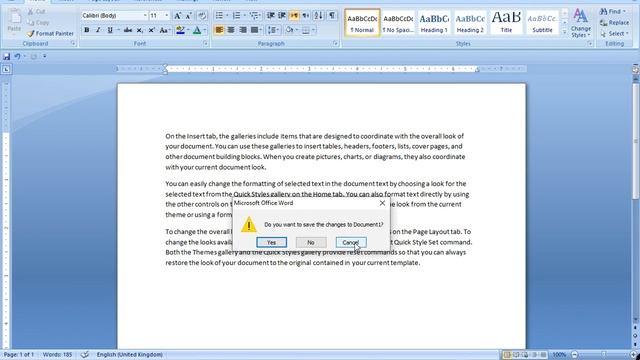Click the zoom slider handle
This screenshot has width=640, height=360.
(604, 355)
